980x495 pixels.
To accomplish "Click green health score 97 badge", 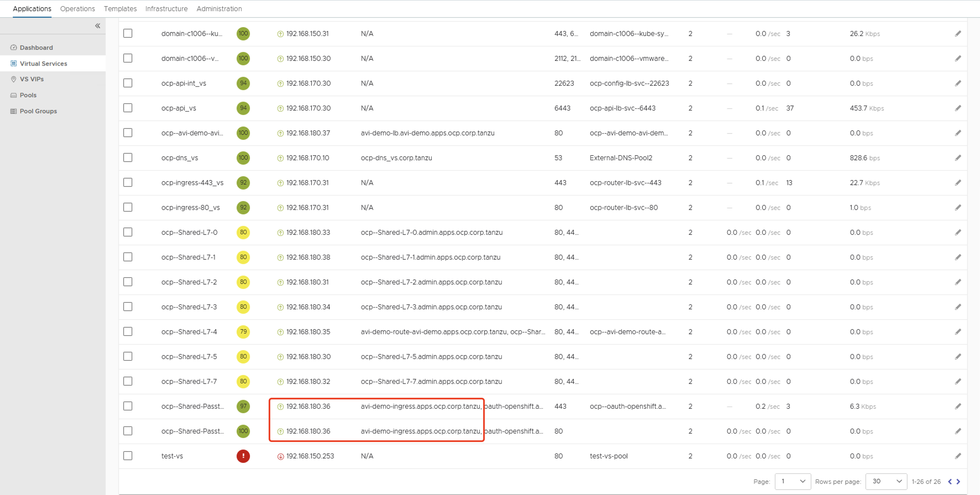I will pyautogui.click(x=243, y=406).
